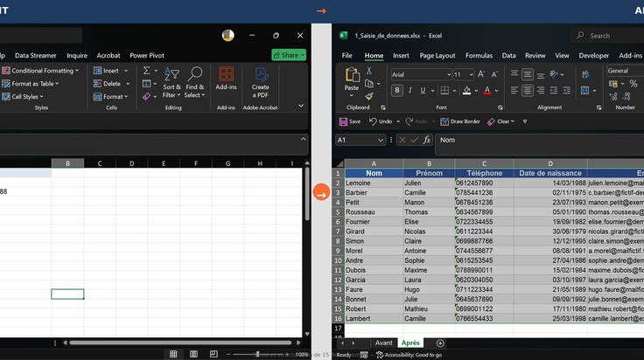
Task: Toggle Align Left alignment
Action: [514, 90]
